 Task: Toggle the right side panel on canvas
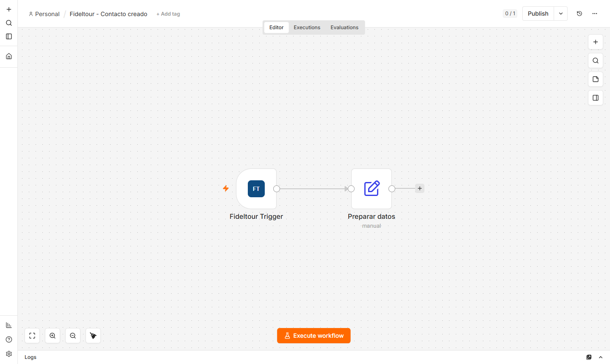596,98
